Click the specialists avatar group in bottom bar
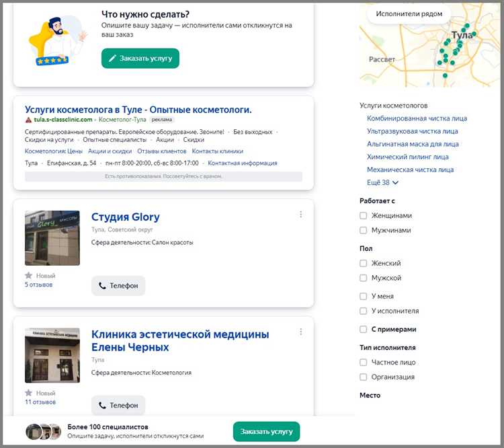Screen dimensions: 504x448 [x=43, y=432]
